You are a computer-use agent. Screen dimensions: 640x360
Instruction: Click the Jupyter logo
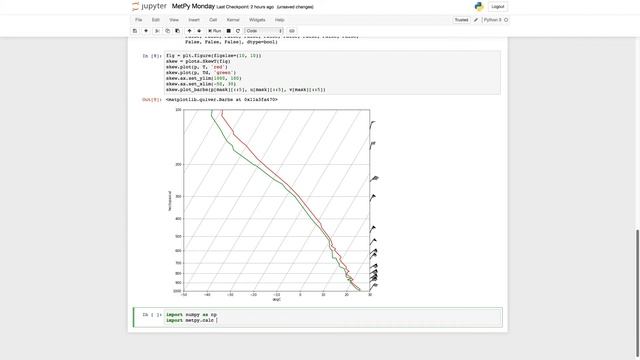149,7
